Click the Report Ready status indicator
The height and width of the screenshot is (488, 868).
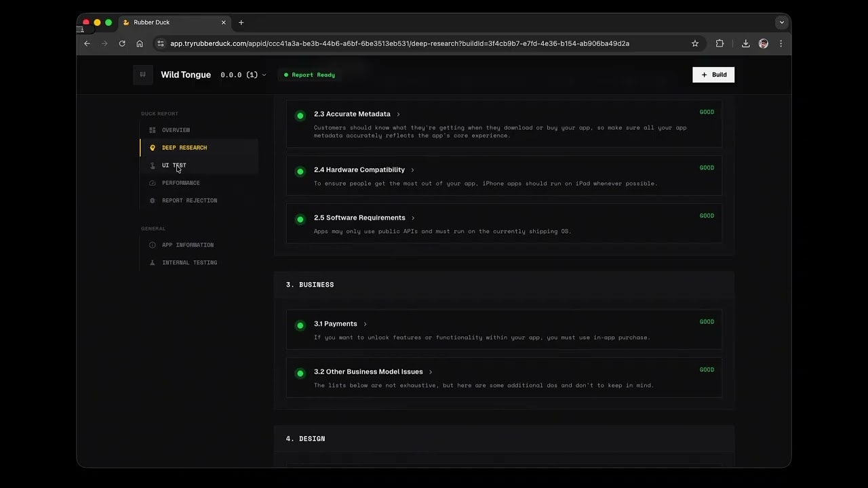tap(309, 75)
